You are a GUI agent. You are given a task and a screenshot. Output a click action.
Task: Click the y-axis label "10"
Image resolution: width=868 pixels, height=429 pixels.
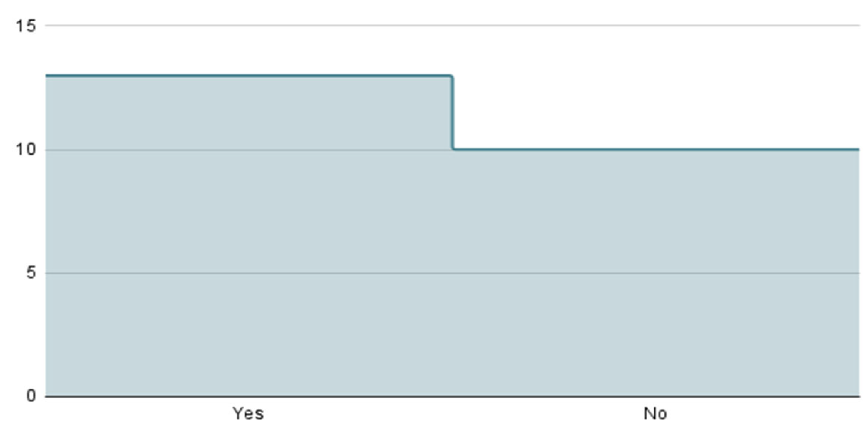(x=26, y=150)
